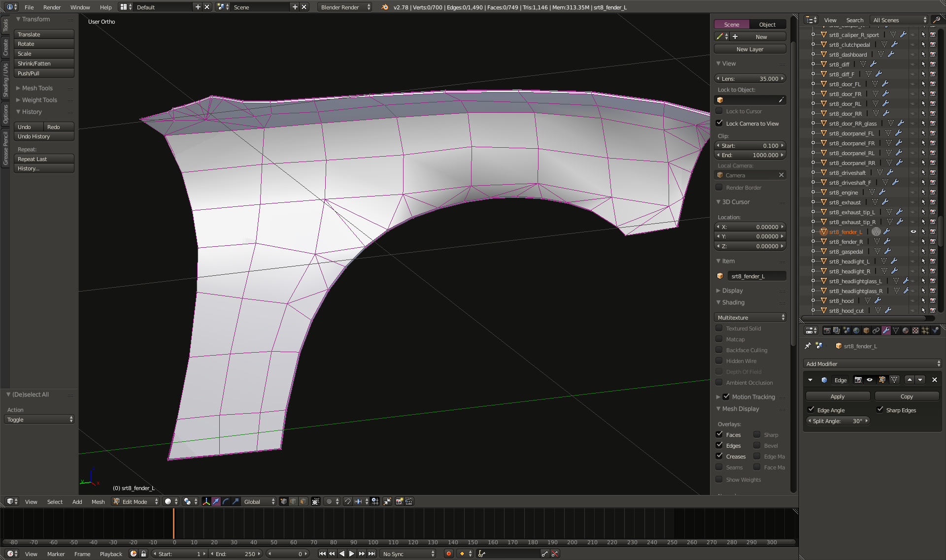Toggle limit selection to visible
The width and height of the screenshot is (946, 560).
click(316, 501)
